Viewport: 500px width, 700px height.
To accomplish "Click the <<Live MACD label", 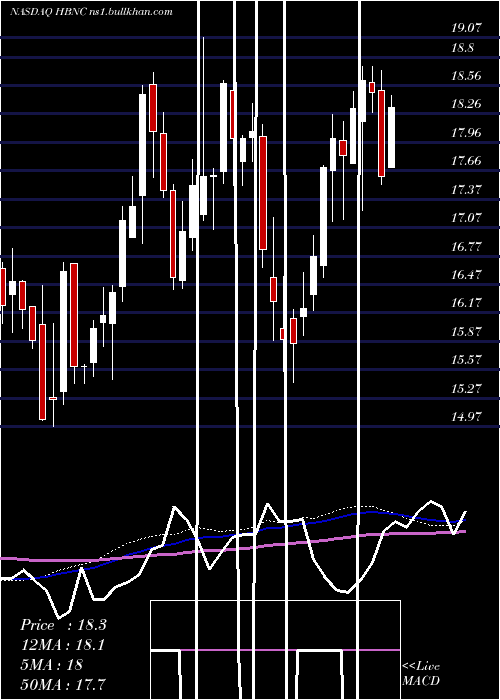I will coord(421,673).
